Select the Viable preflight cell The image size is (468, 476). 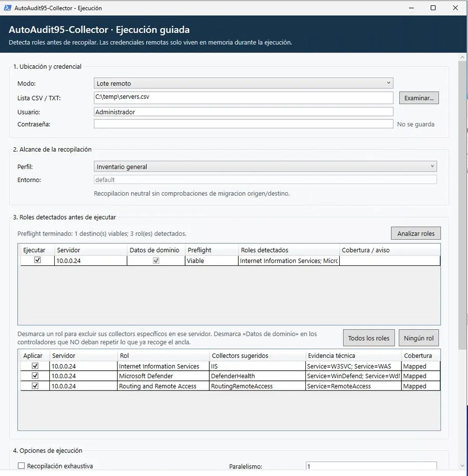[x=212, y=261]
